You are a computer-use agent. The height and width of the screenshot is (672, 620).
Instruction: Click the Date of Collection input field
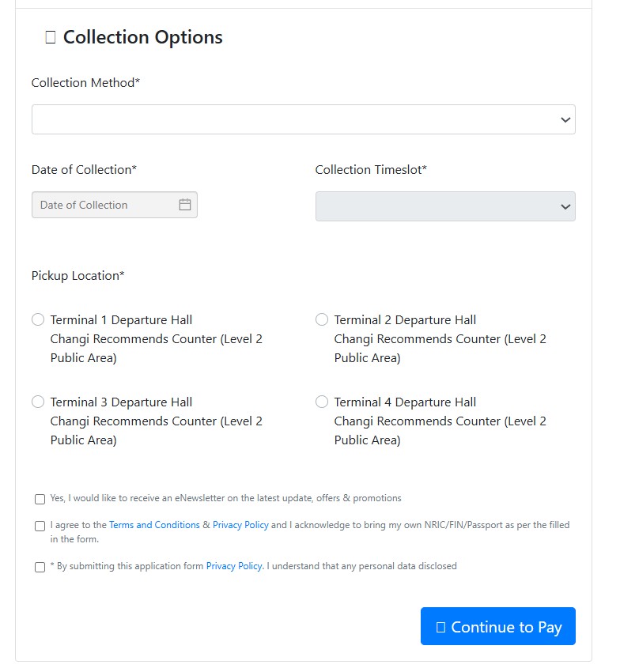tap(115, 205)
